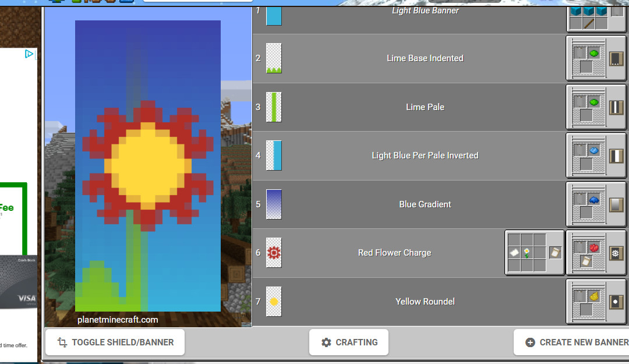Click the Light Blue Per Pale Inverted label
The width and height of the screenshot is (629, 364).
(425, 156)
